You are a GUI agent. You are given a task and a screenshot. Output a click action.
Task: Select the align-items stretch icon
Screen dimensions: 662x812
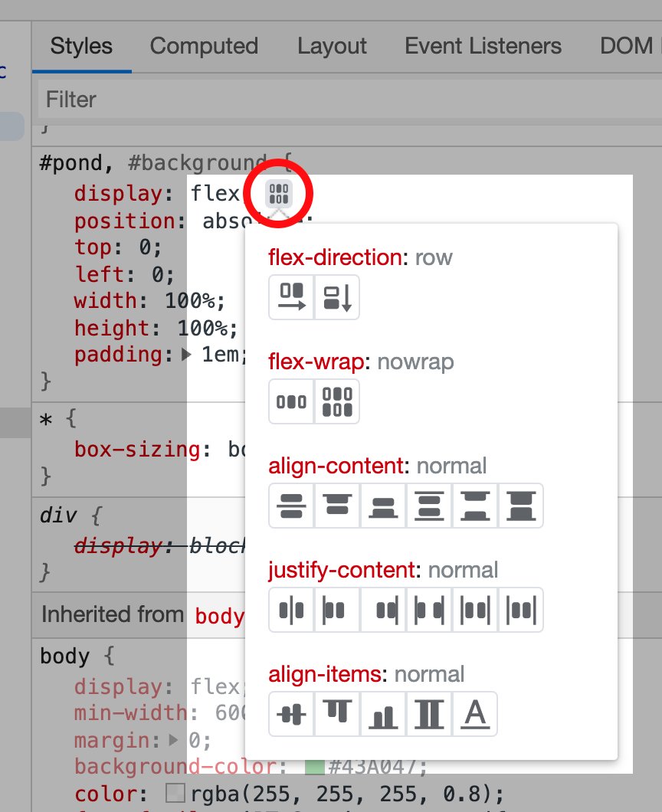click(x=429, y=713)
